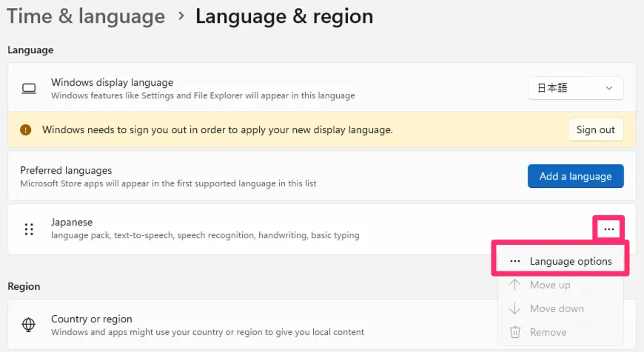
Task: Click the Windows features description under display language
Action: pyautogui.click(x=203, y=95)
